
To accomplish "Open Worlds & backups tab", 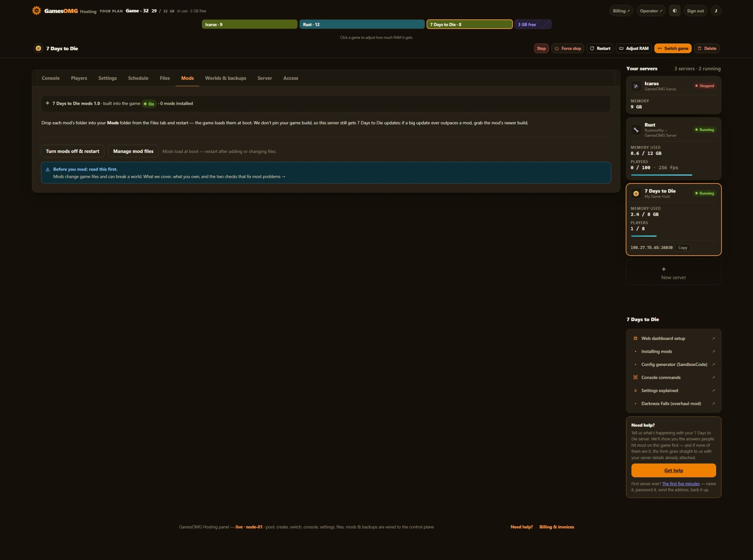I will coord(226,78).
